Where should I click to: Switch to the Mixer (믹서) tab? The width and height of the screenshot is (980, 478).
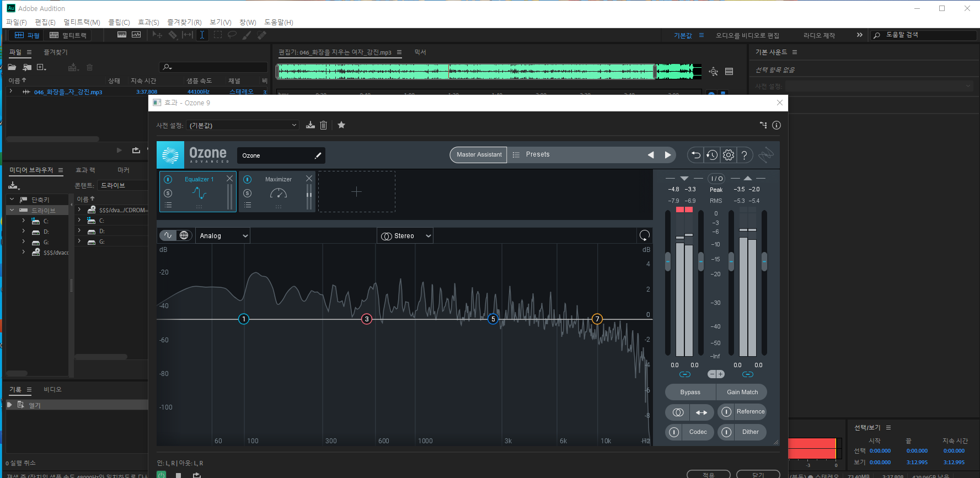tap(420, 52)
